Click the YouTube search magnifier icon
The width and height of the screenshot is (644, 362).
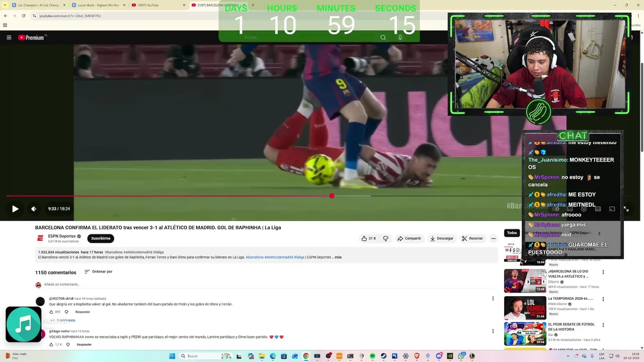(383, 37)
